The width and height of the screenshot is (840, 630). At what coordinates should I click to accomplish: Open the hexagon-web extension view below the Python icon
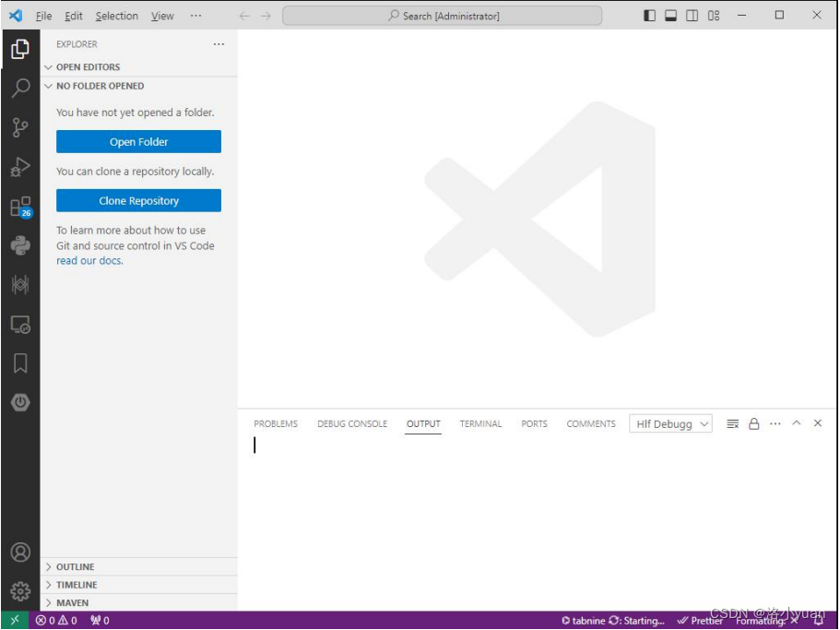(20, 284)
